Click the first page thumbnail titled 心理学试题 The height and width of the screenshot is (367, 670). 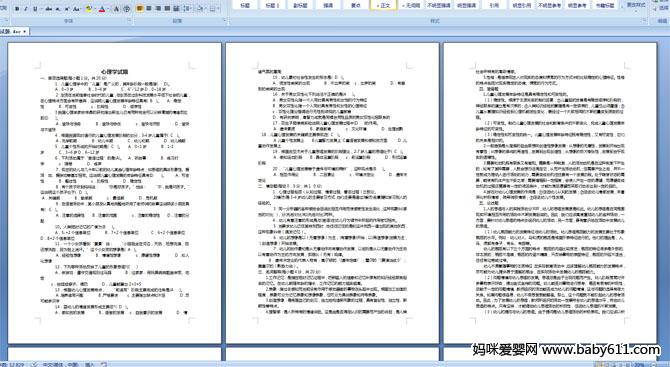tap(115, 193)
